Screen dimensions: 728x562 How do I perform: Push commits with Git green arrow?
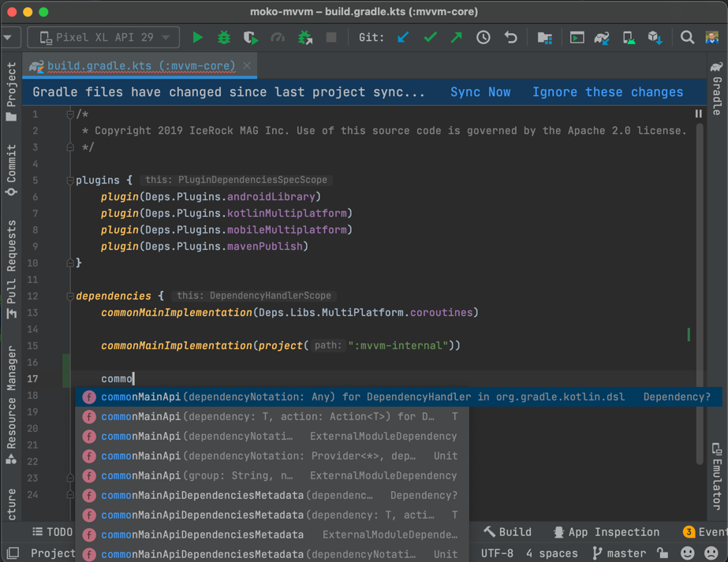pos(457,37)
